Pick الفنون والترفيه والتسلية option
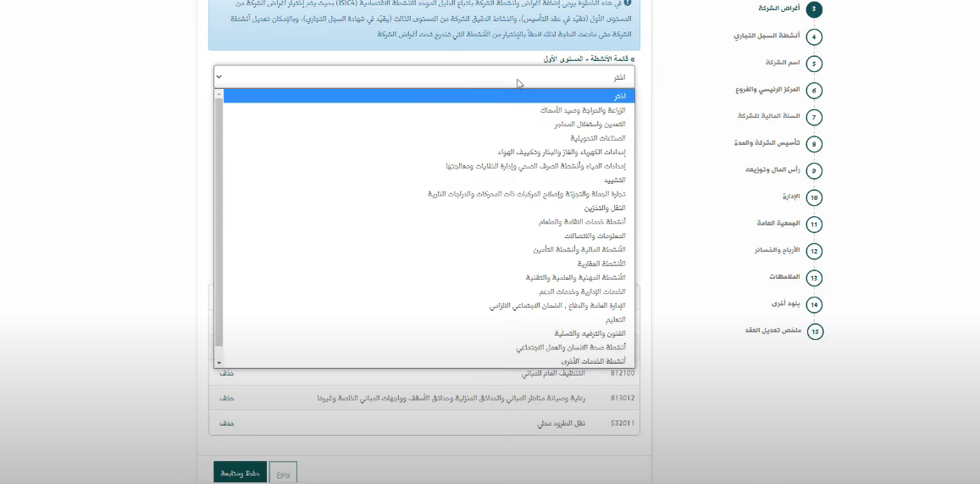The image size is (980, 484). (x=429, y=333)
